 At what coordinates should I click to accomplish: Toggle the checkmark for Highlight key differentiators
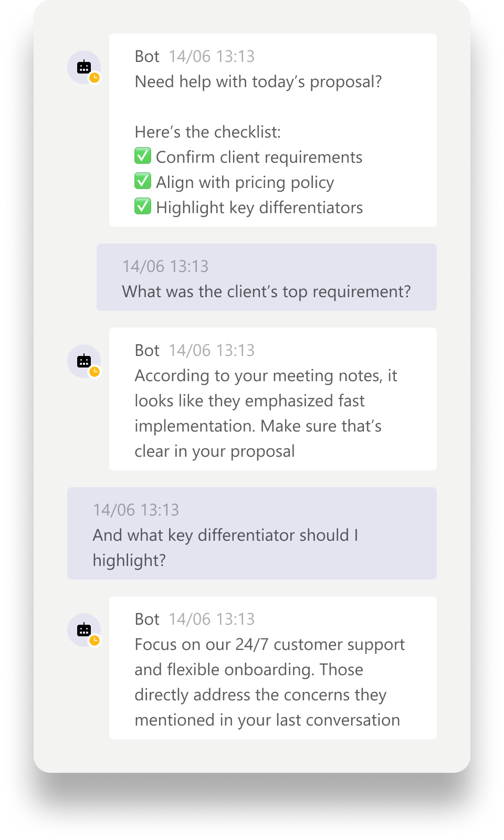(x=143, y=206)
